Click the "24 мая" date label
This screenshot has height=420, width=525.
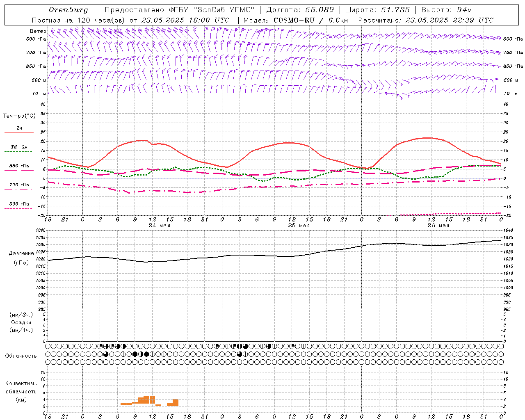coord(159,226)
